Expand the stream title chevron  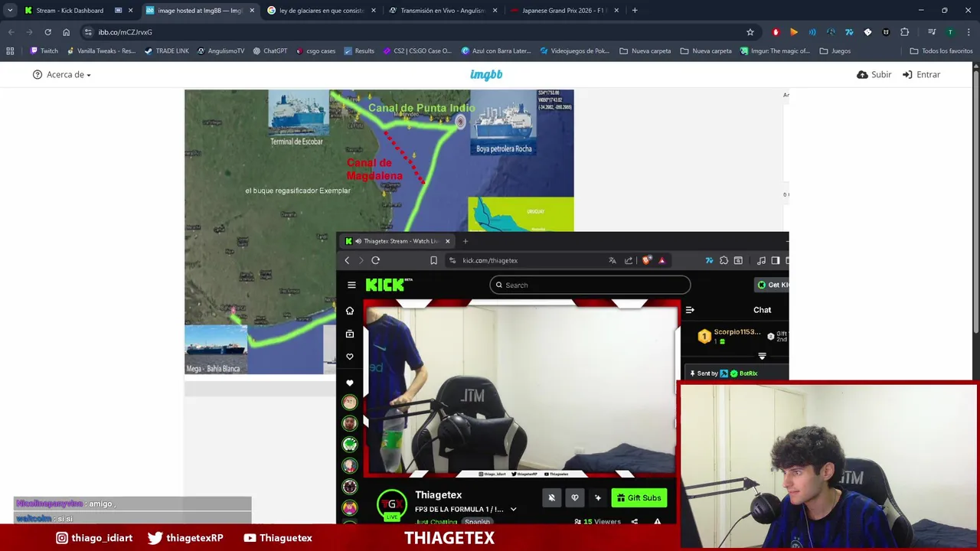(x=513, y=509)
